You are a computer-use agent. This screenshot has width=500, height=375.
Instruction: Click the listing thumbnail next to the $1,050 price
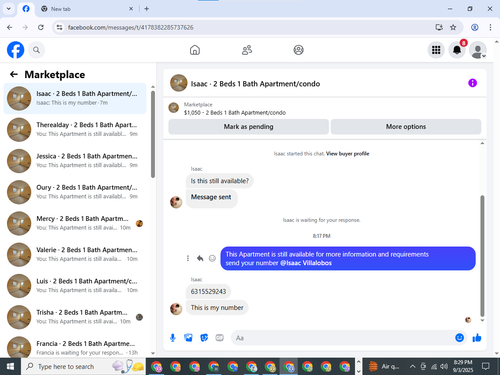[174, 108]
